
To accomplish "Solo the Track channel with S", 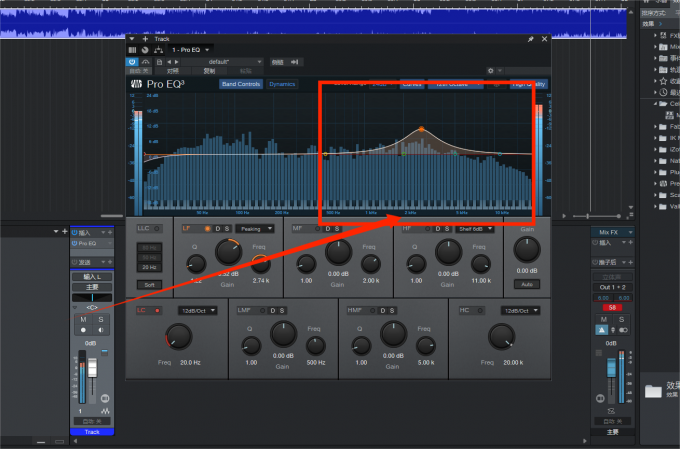I will [x=101, y=319].
